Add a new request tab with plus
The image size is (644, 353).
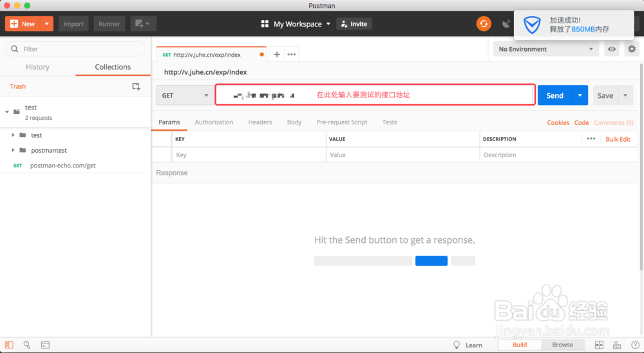point(277,54)
